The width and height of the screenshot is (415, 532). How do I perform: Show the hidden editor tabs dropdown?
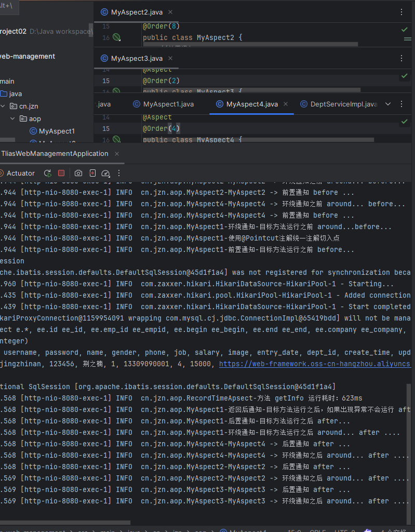pos(388,104)
